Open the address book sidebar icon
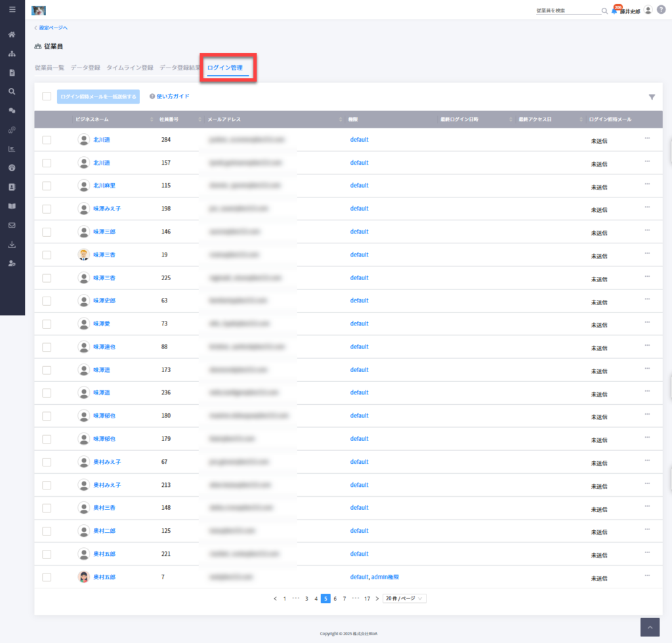This screenshot has height=643, width=672. tap(12, 187)
